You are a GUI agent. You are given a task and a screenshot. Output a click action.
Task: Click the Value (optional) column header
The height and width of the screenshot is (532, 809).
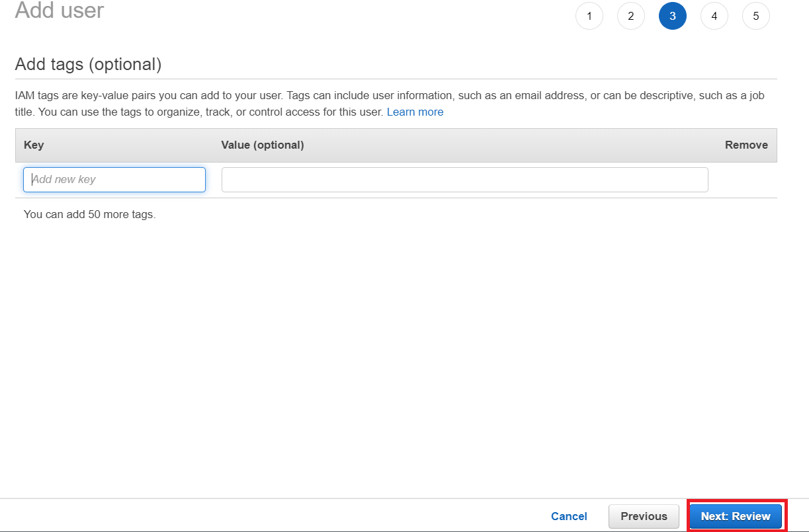(x=263, y=145)
